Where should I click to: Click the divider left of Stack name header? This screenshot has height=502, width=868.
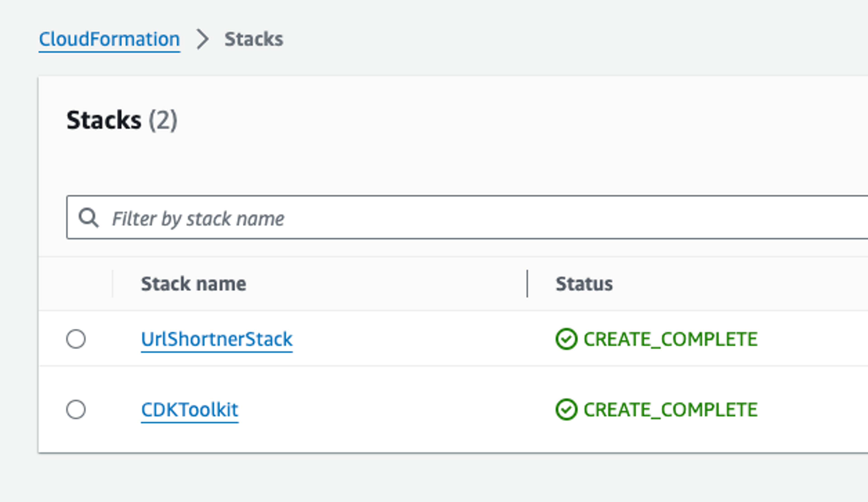pos(112,284)
